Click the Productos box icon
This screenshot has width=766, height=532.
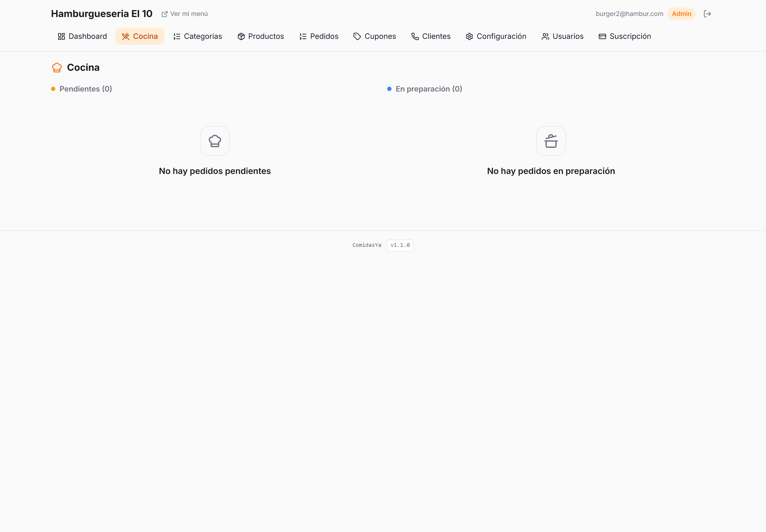click(x=241, y=36)
